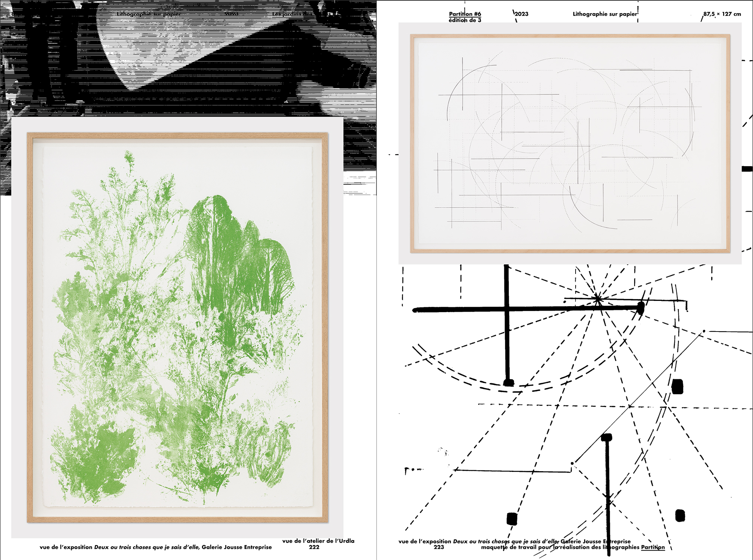Click the starburst intersection in dashed diagram
Image resolution: width=753 pixels, height=560 pixels.
pos(598,299)
